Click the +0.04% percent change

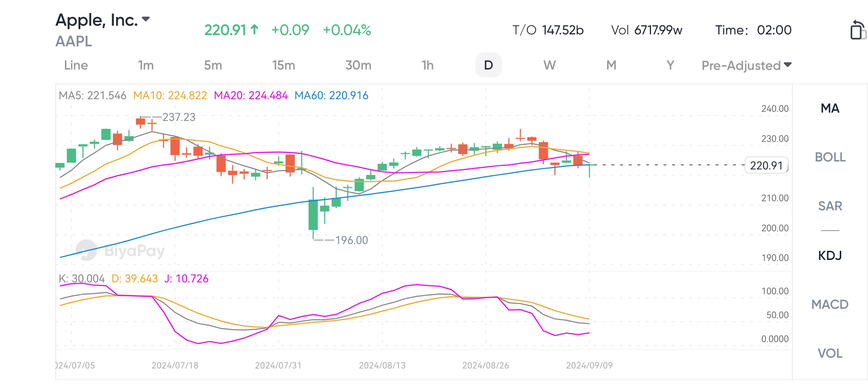[x=347, y=30]
